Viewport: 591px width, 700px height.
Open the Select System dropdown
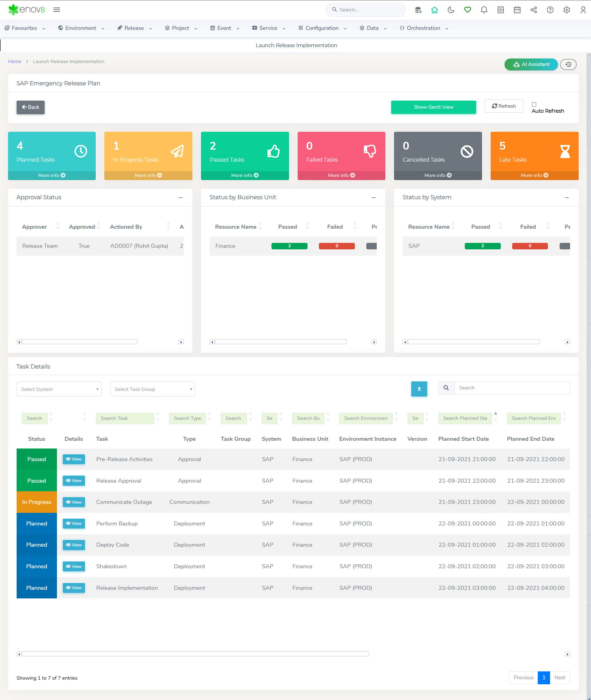(x=59, y=389)
